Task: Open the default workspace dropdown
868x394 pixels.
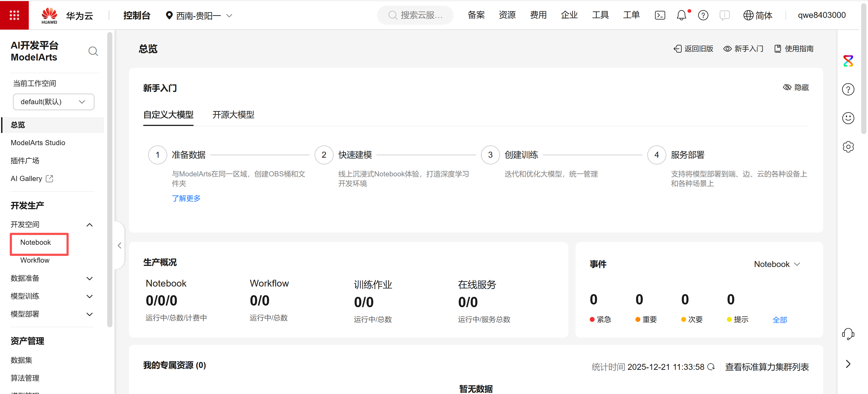Action: (53, 102)
